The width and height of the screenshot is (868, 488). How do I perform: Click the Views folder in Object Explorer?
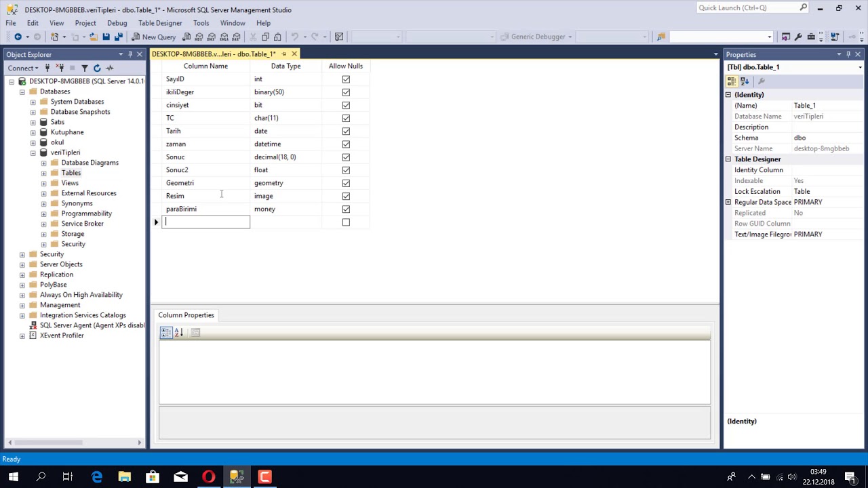tap(70, 183)
